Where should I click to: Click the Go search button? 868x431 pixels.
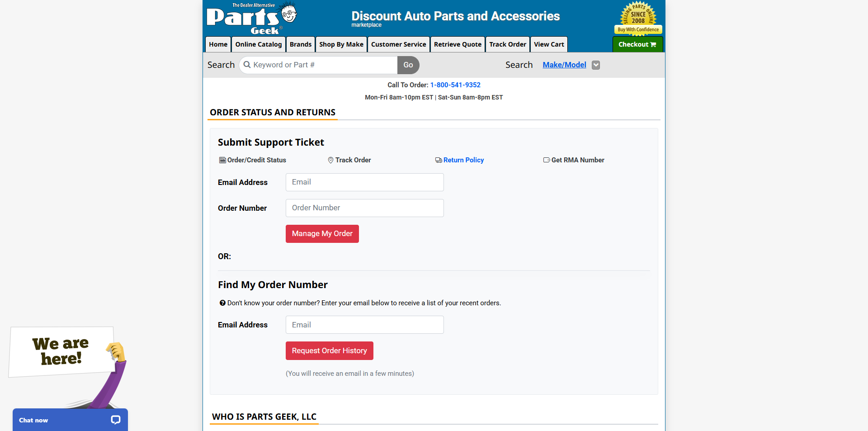408,65
